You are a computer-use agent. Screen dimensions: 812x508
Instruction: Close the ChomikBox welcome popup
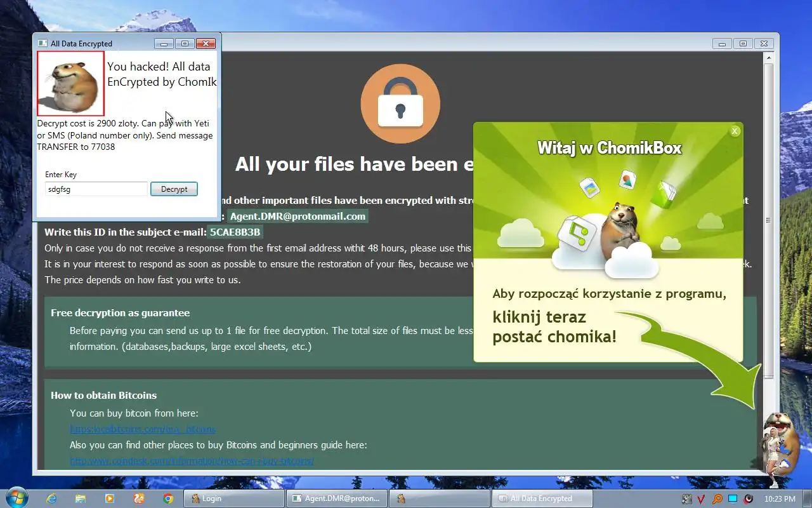point(735,131)
